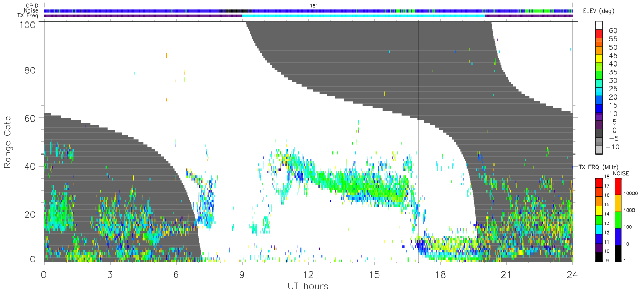Click the 'ELEV (deg)' legend title
The image size is (644, 297).
[599, 12]
